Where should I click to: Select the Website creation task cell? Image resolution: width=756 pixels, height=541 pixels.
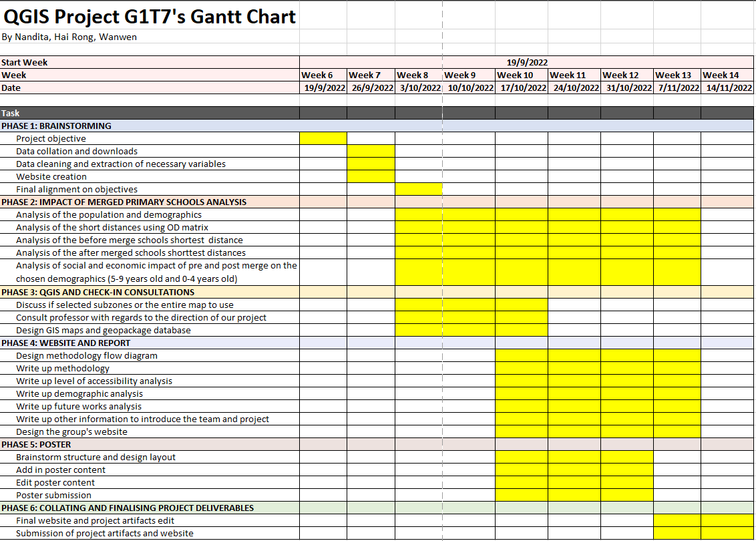click(x=51, y=176)
